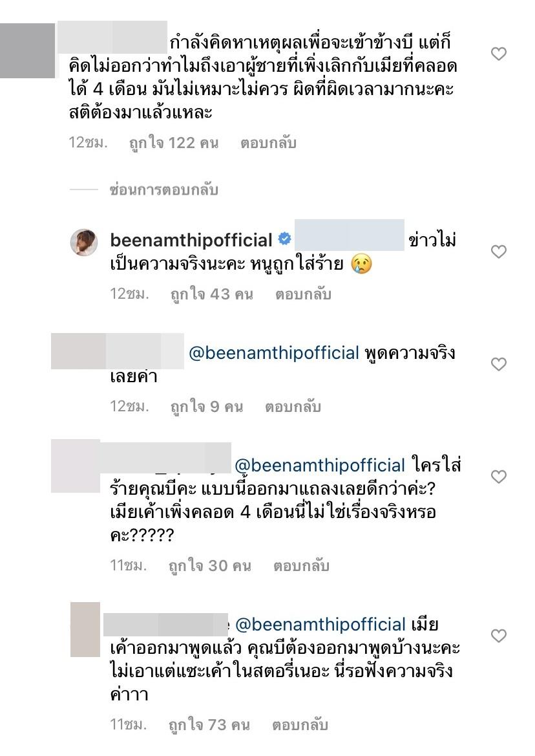
Task: Reply to the comment with 9 likes
Action: [x=293, y=407]
